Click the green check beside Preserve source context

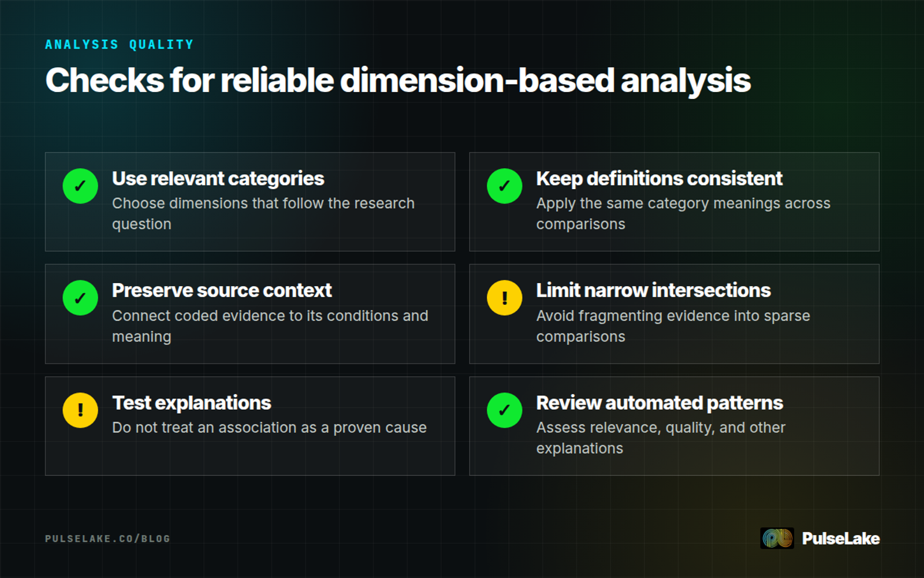(x=80, y=298)
